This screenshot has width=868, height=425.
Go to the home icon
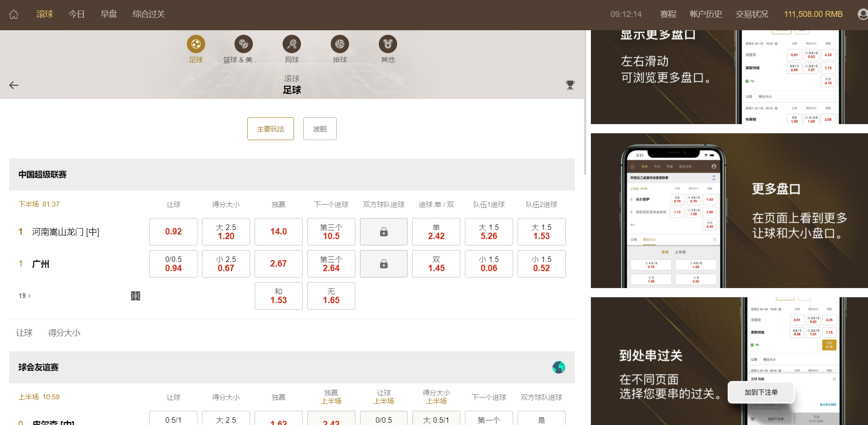click(14, 14)
